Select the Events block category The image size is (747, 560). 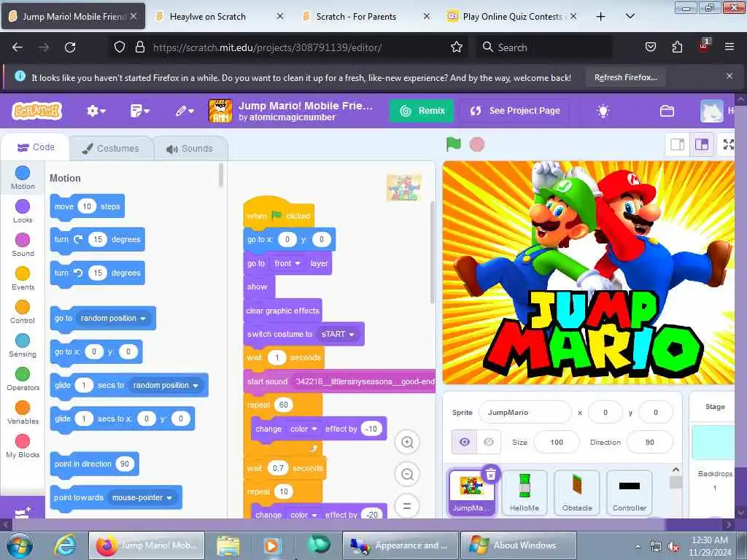click(x=23, y=278)
